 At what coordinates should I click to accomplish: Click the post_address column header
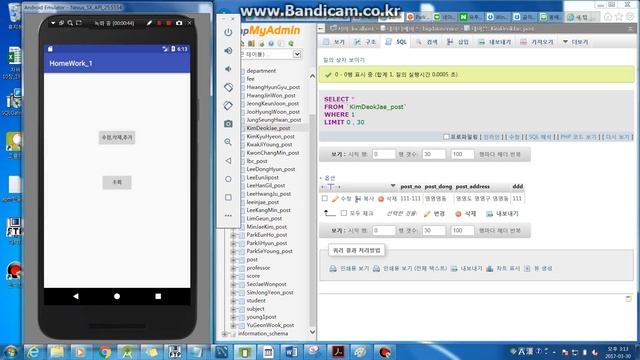(x=473, y=187)
